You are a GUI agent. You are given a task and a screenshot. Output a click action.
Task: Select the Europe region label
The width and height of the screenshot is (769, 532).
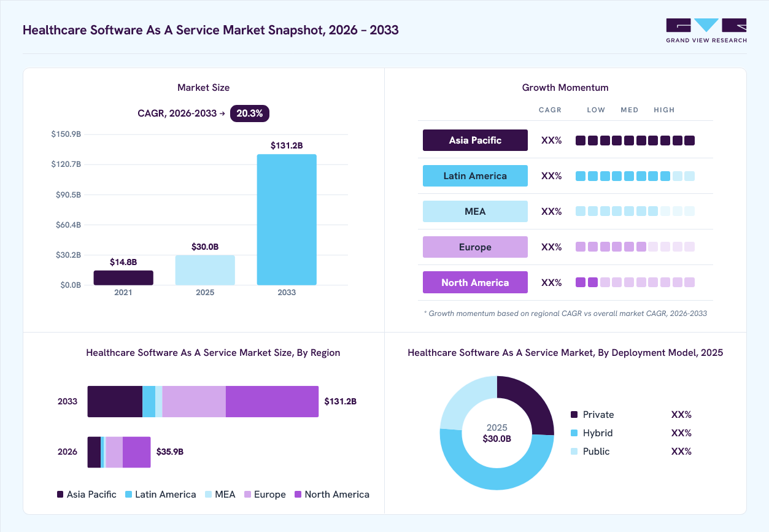click(475, 247)
